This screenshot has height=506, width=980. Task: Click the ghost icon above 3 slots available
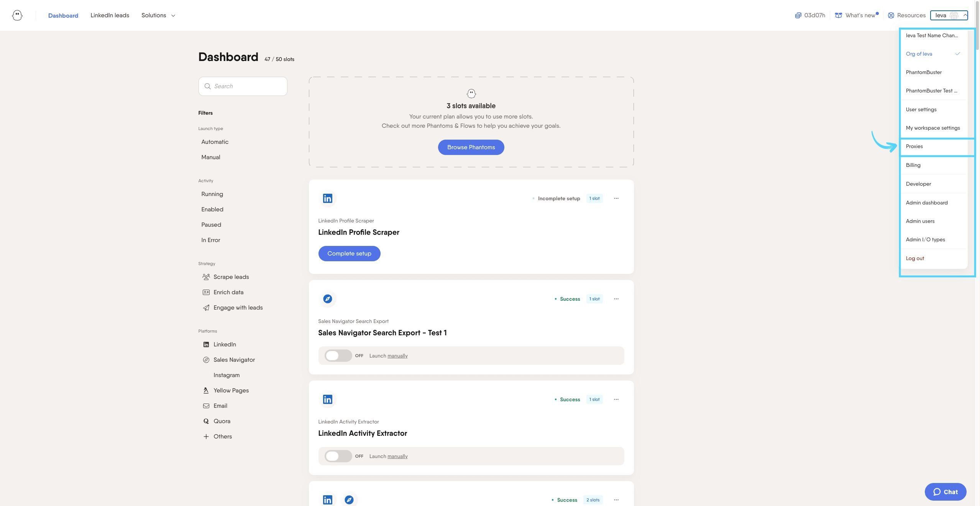[471, 93]
